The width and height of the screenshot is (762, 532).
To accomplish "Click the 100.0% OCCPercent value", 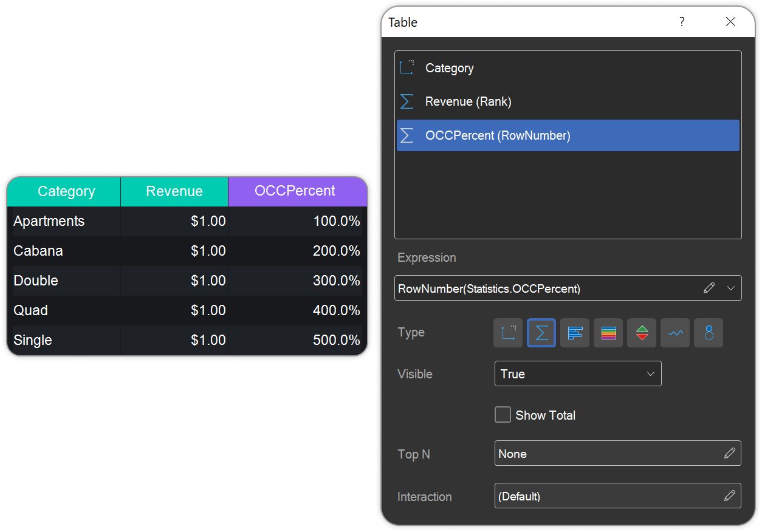I will [x=337, y=221].
